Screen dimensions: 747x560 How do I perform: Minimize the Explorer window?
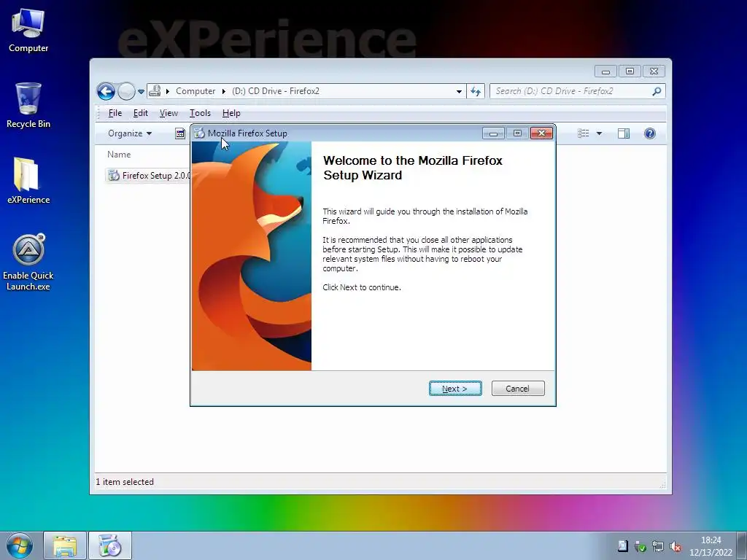click(x=605, y=71)
